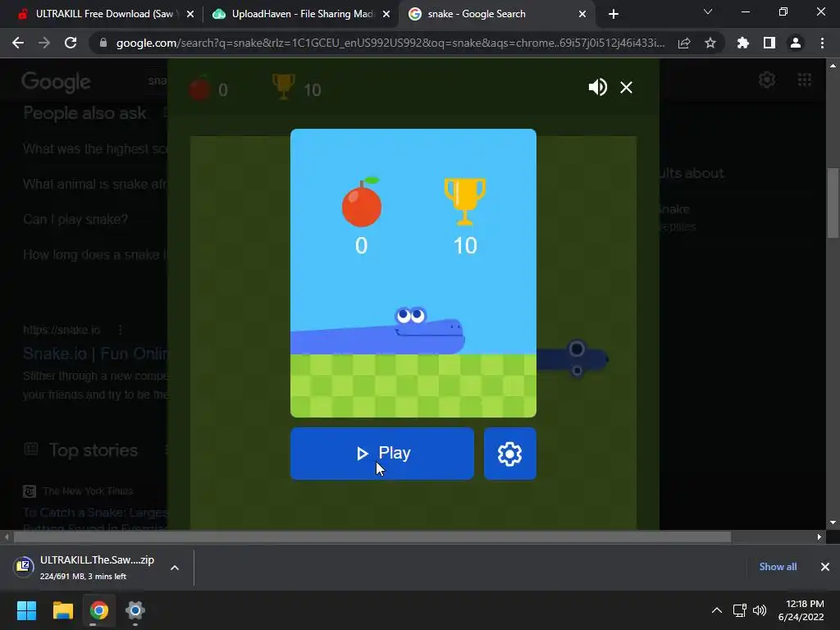Screen dimensions: 840x630
Task: Click the address bar URL
Action: click(x=390, y=43)
